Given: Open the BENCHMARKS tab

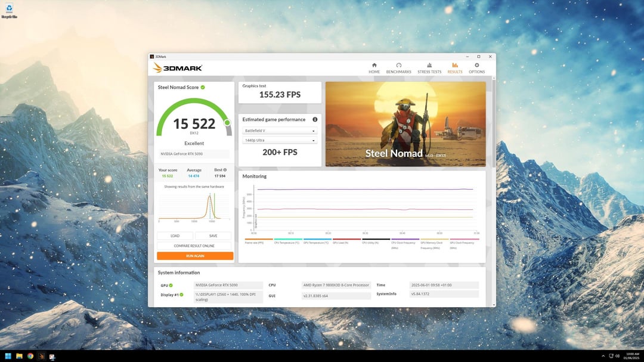Looking at the screenshot, I should point(398,68).
